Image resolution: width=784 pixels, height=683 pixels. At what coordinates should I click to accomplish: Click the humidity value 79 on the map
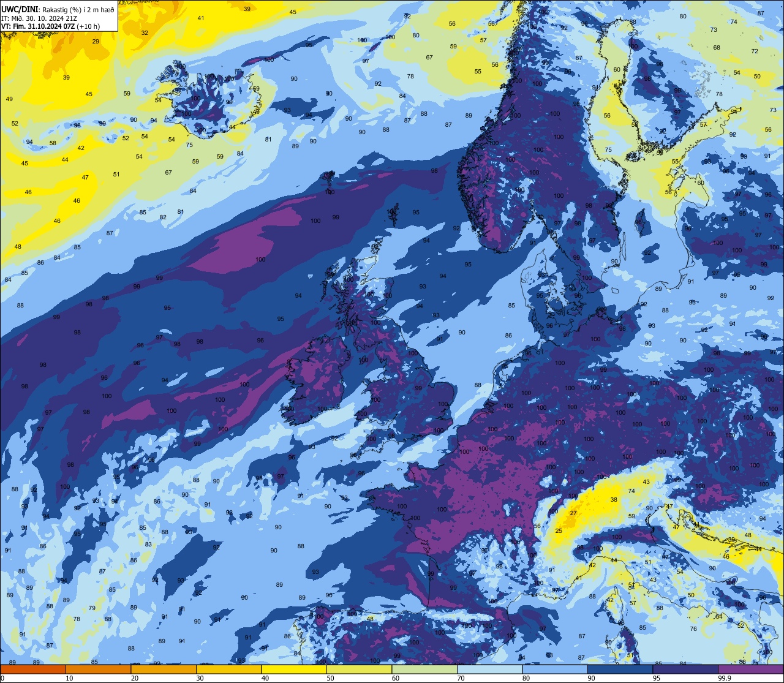92,608
